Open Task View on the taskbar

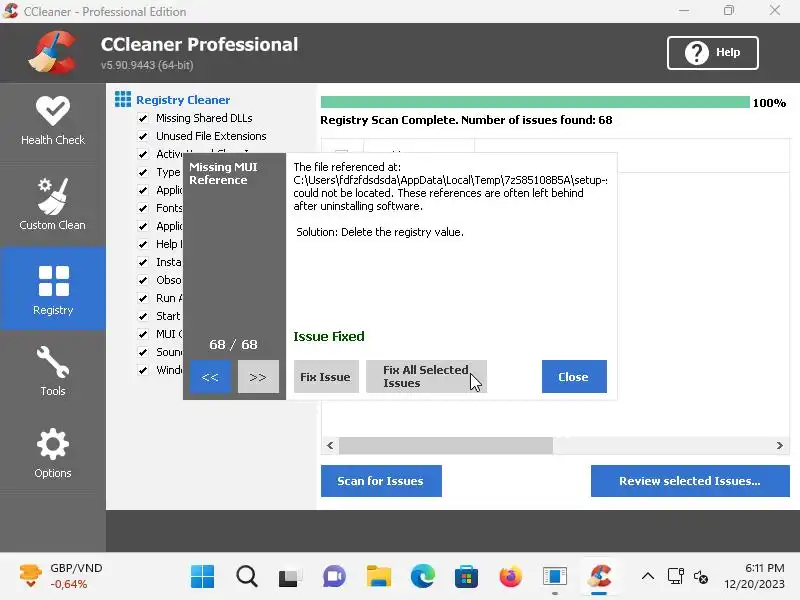[290, 577]
